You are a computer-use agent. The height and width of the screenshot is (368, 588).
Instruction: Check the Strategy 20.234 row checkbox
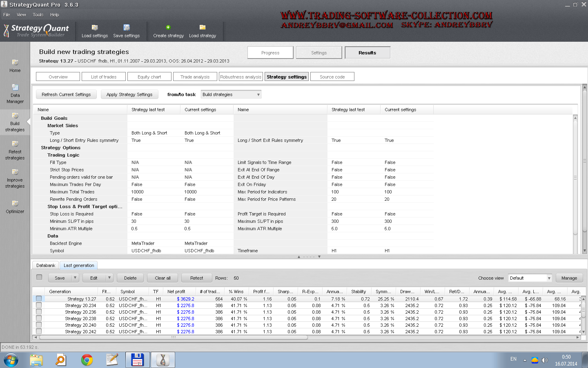[x=39, y=305]
